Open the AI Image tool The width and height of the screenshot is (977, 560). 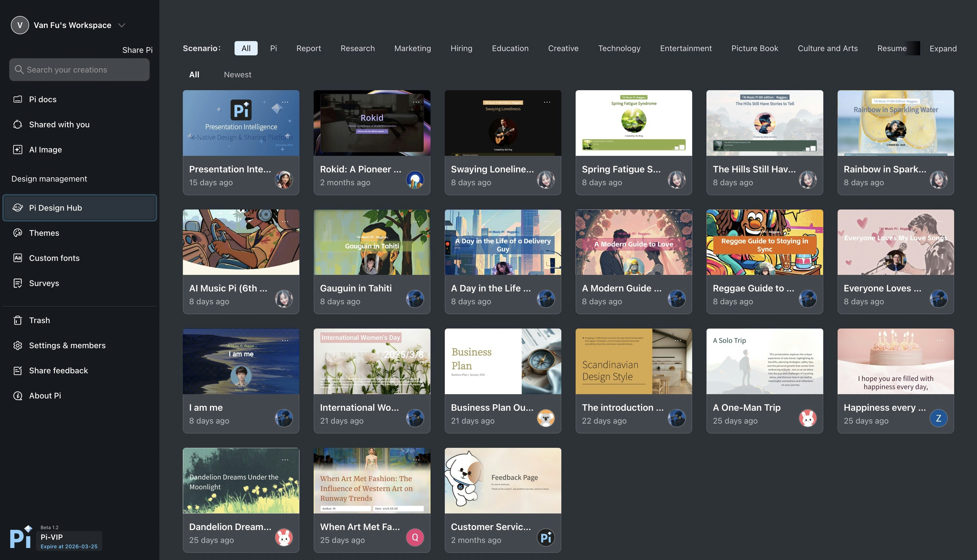click(45, 150)
